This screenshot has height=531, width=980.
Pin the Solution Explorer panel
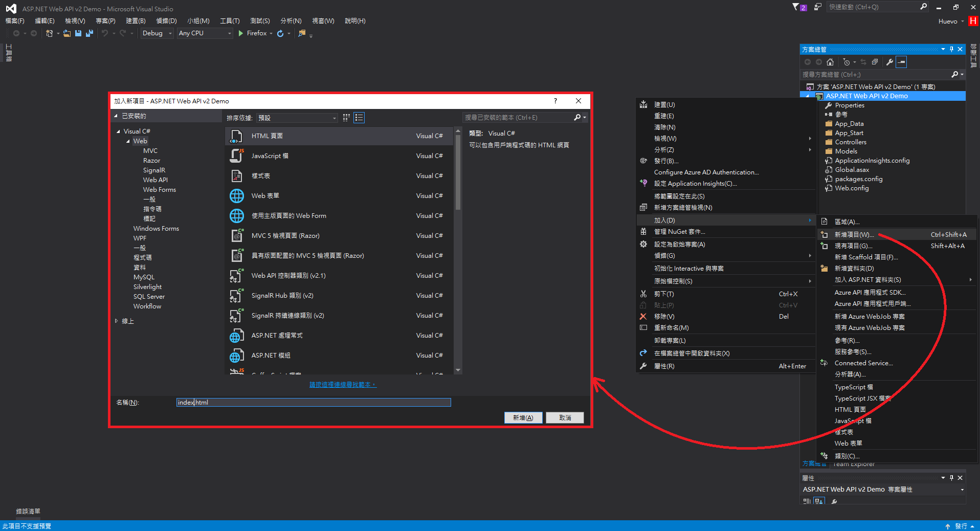951,49
